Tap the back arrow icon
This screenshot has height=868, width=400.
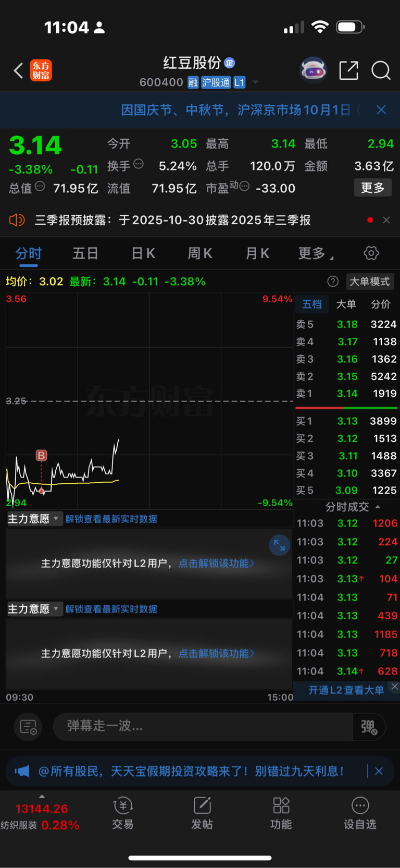pos(18,70)
